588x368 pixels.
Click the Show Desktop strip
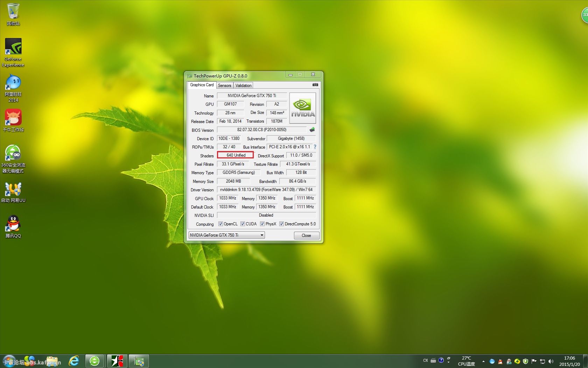586,361
